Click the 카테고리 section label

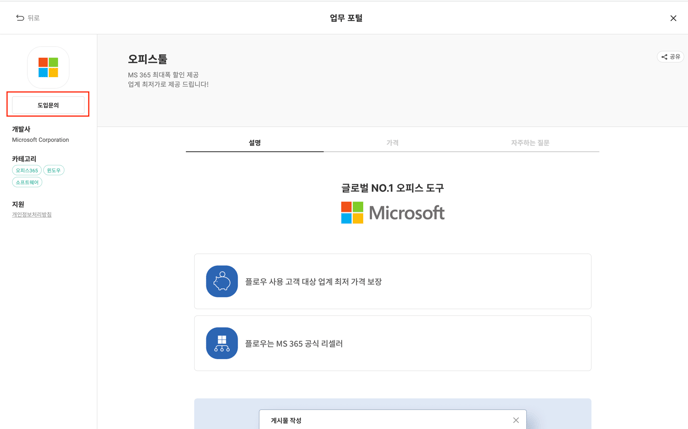[x=24, y=159]
